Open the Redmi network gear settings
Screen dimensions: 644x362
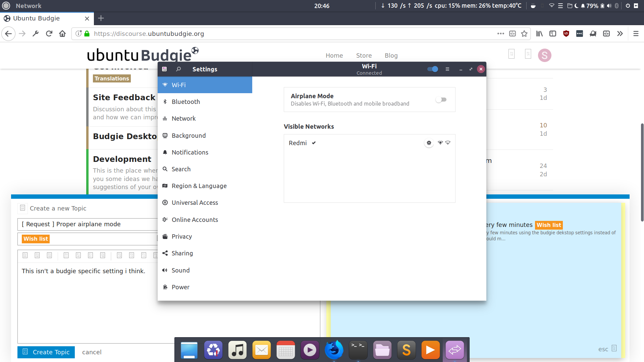click(429, 143)
